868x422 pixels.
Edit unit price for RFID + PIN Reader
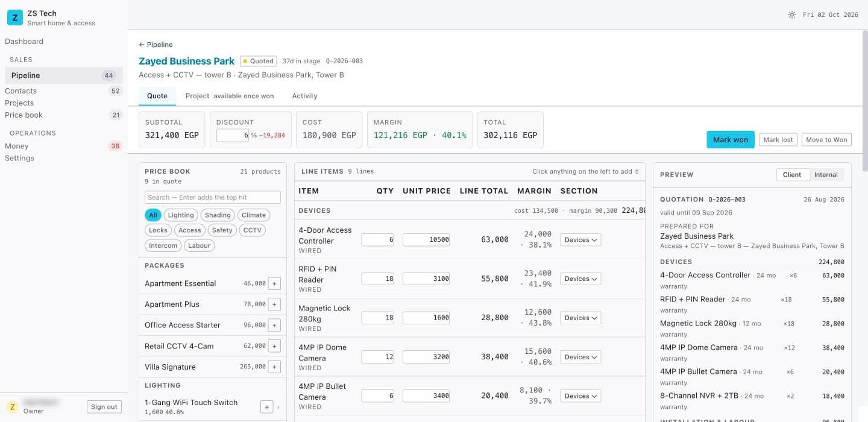[427, 279]
